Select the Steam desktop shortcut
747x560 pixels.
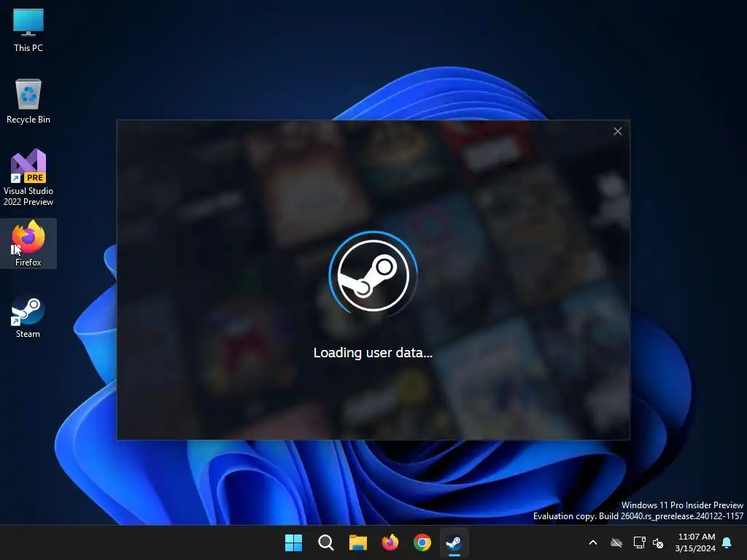click(x=28, y=316)
